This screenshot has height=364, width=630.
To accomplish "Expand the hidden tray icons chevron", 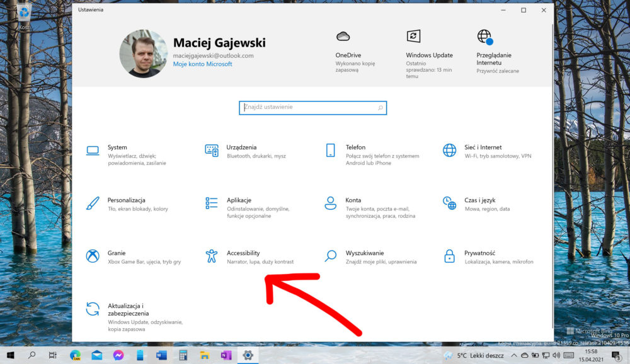I will pyautogui.click(x=514, y=355).
